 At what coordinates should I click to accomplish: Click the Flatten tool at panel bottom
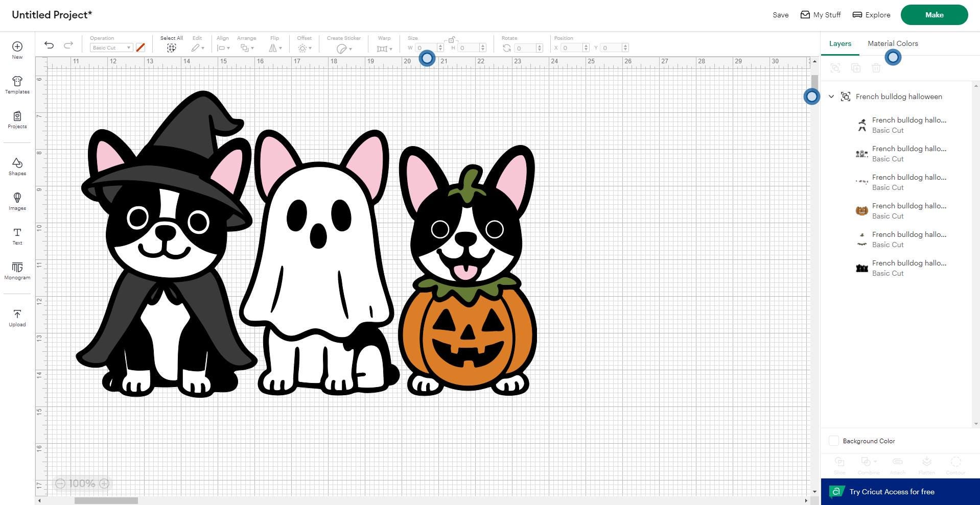pos(926,465)
